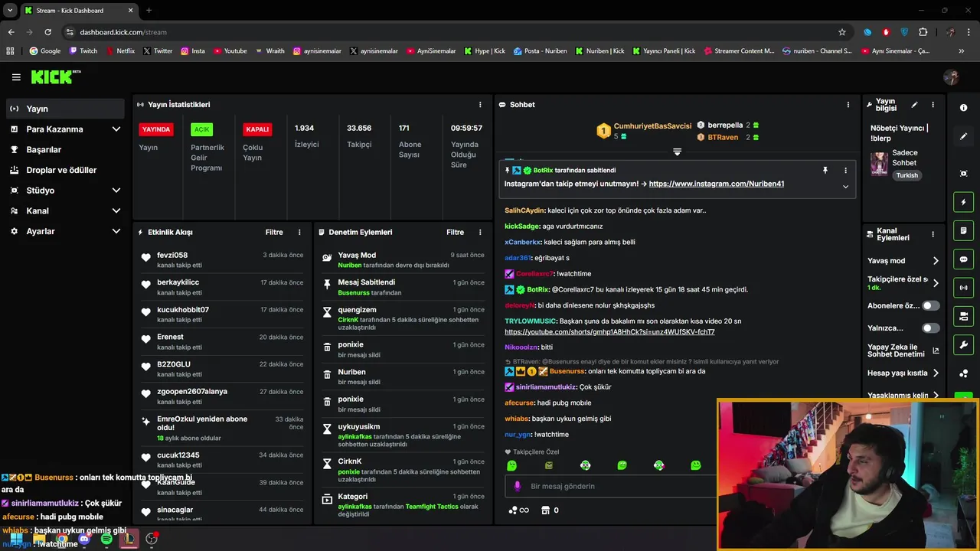Unpin message with the pin icon
980x551 pixels.
(825, 170)
